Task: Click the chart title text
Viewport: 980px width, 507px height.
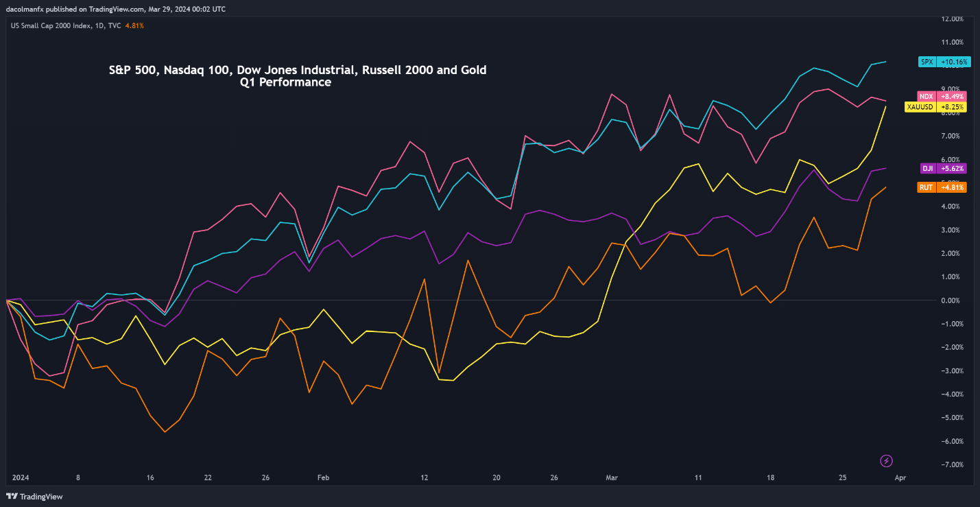Action: tap(298, 70)
